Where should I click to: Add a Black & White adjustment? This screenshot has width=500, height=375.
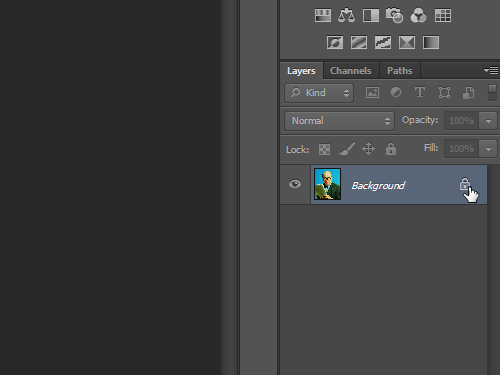point(371,15)
